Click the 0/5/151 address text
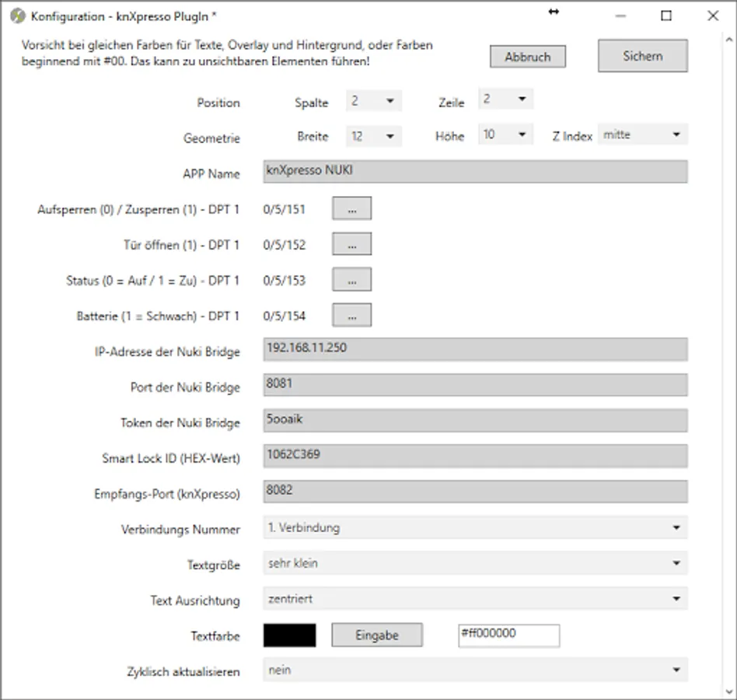 click(284, 209)
